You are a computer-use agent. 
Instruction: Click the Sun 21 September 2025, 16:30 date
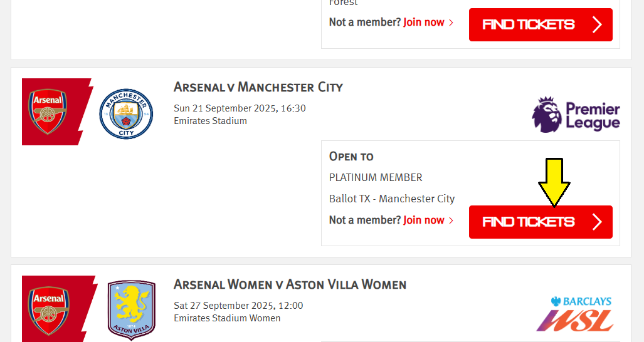click(x=240, y=108)
